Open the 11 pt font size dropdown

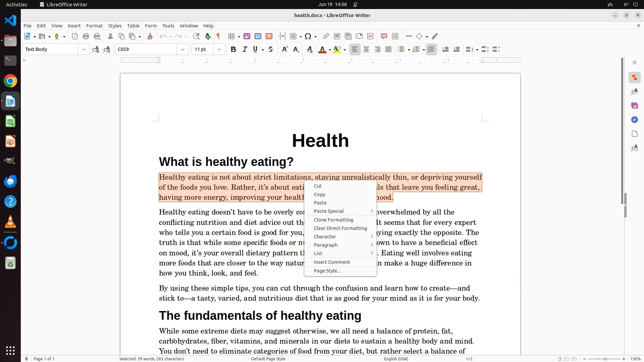219,49
